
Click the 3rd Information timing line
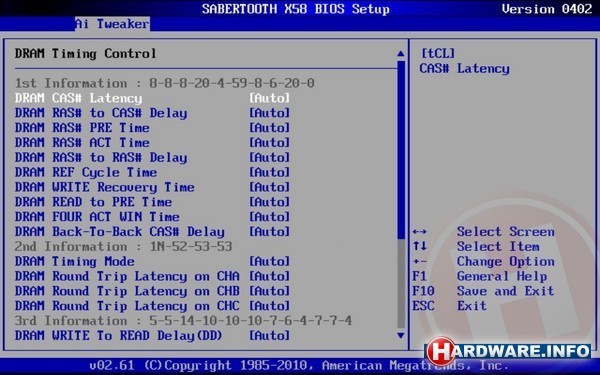(183, 321)
